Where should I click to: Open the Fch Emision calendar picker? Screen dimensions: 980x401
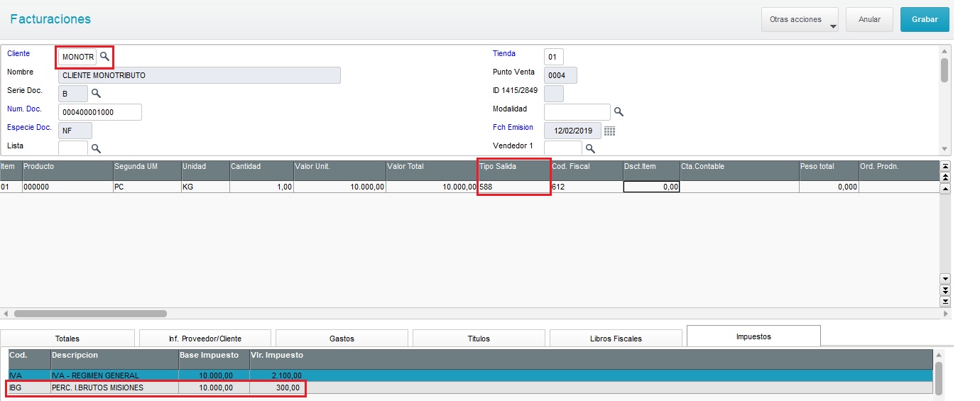pyautogui.click(x=609, y=131)
